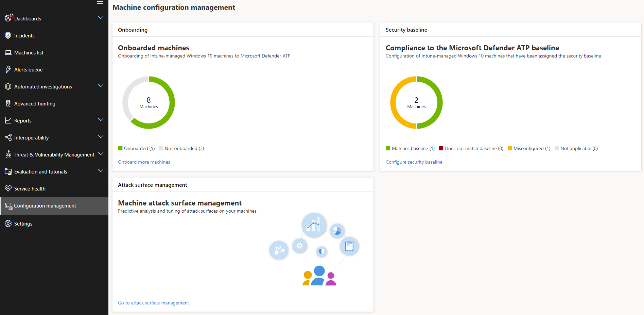Open the Settings gear icon
644x315 pixels.
8,223
